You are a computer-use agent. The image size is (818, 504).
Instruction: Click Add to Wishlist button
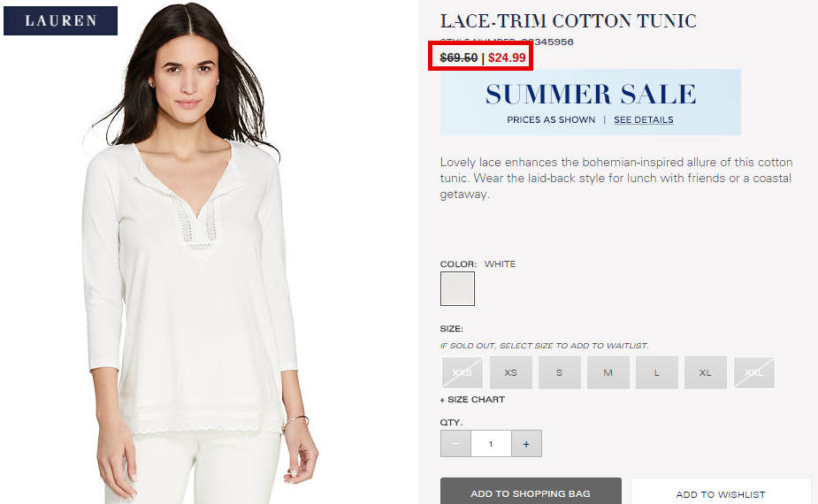pos(721,492)
